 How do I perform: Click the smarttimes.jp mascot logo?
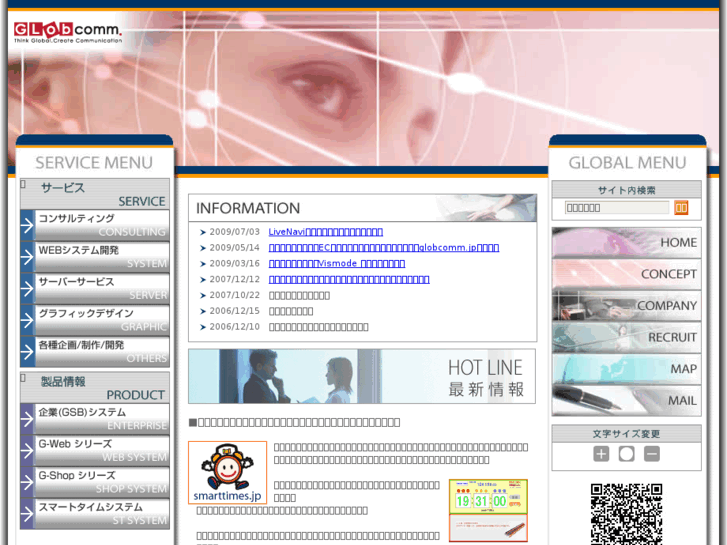pos(227,472)
